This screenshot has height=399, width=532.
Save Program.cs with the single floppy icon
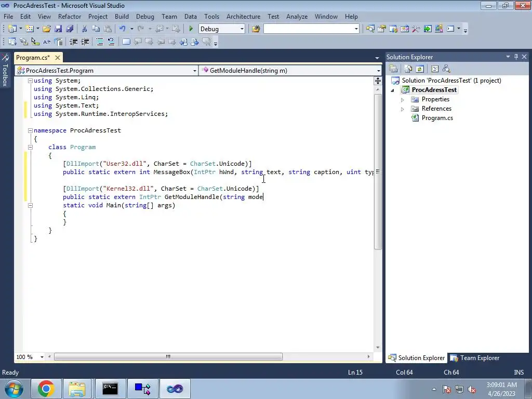pos(58,29)
